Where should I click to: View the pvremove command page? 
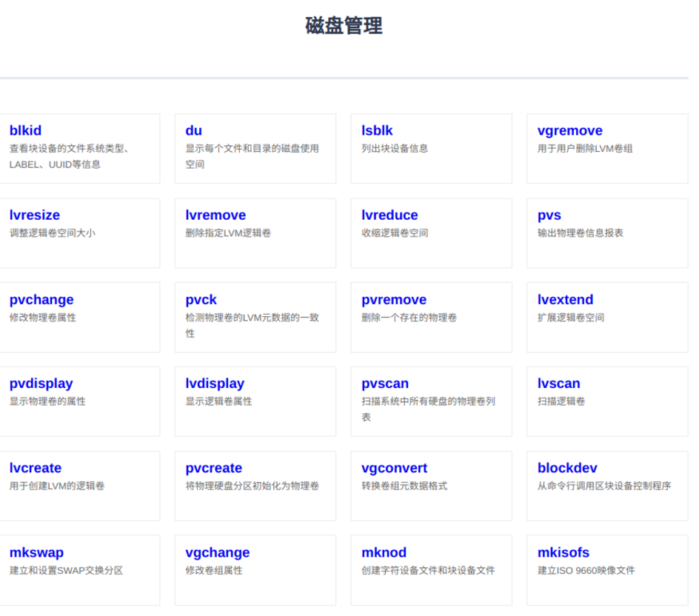point(393,300)
